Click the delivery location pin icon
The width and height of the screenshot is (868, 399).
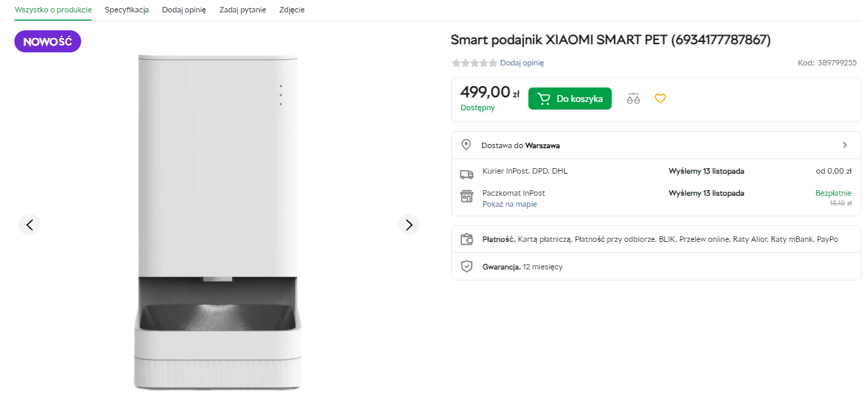pyautogui.click(x=466, y=145)
